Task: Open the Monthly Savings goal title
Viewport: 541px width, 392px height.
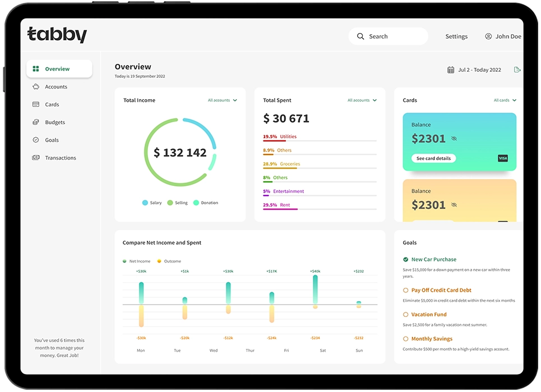Action: [432, 339]
